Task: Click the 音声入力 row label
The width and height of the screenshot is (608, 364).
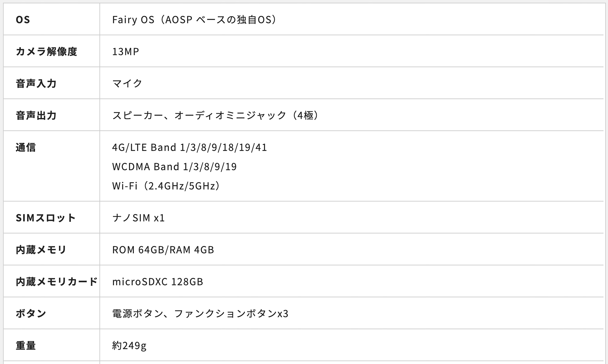Action: [x=36, y=83]
